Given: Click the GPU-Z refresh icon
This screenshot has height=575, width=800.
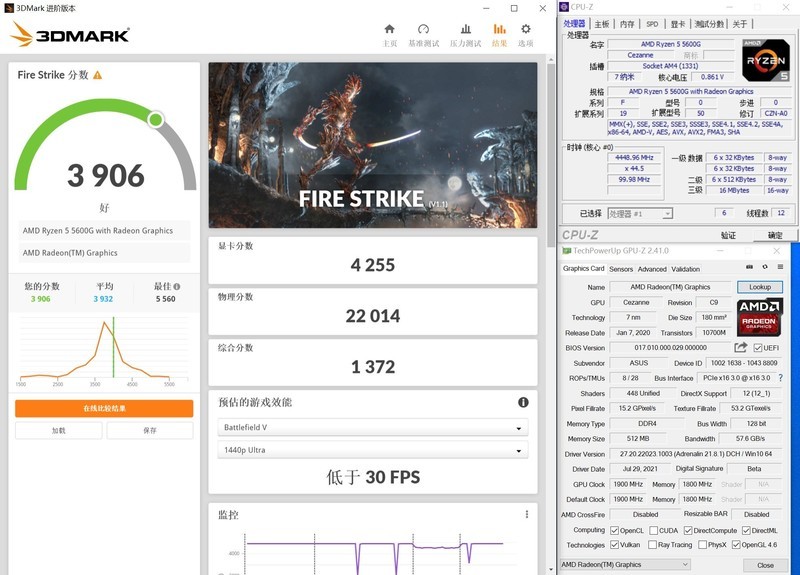Looking at the screenshot, I should [x=764, y=268].
